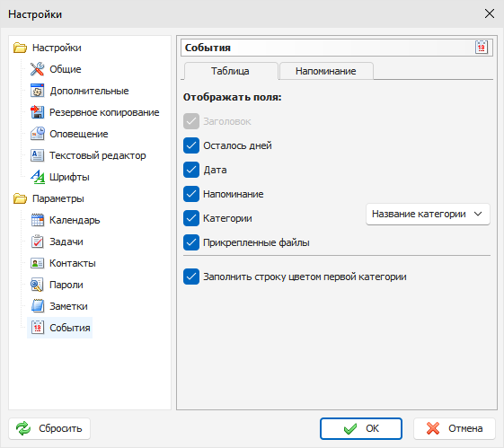Click the Общие wrench-and-screwdriver icon
Viewport: 504px width, 448px height.
click(x=38, y=69)
